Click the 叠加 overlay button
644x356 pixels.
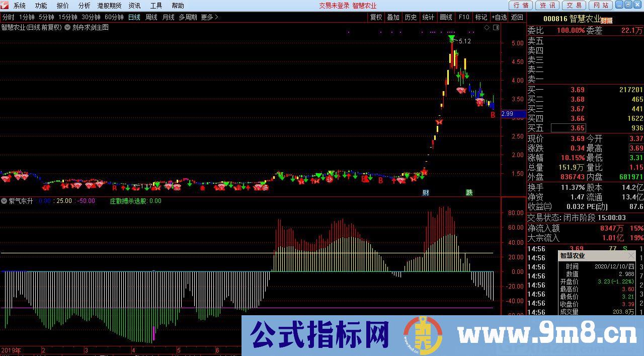pyautogui.click(x=393, y=17)
